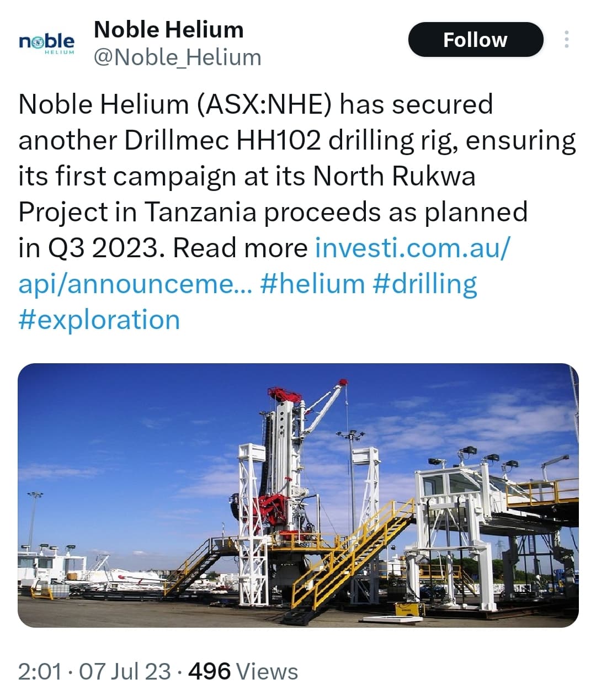Open the @Noble_Helium handle
Screen dimensions: 596x700
click(177, 57)
